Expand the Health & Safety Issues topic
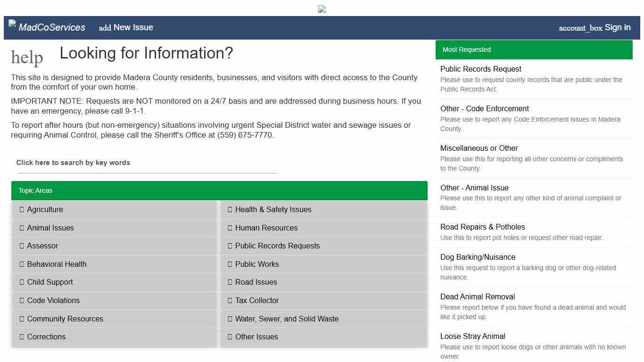Screen dimensions: 644x362 click(273, 210)
